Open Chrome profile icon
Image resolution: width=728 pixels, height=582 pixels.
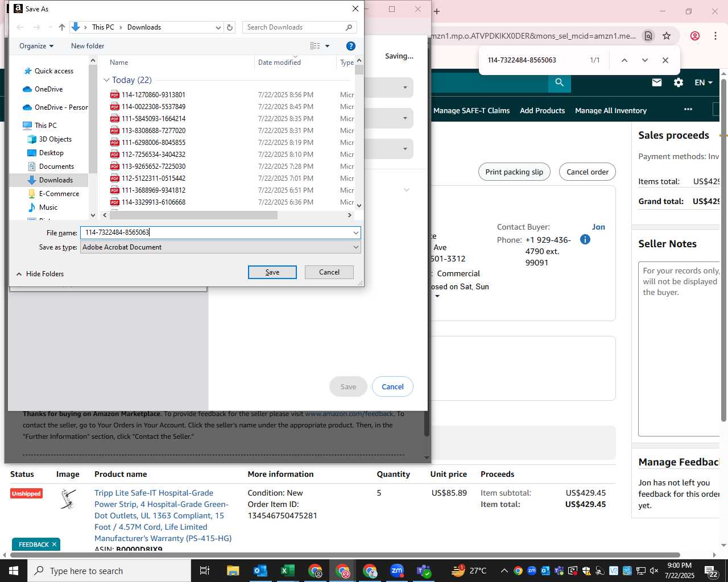pyautogui.click(x=695, y=36)
